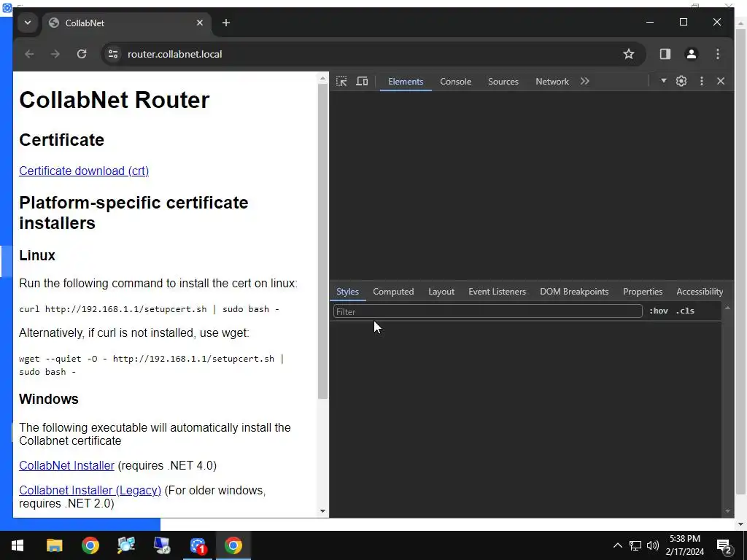This screenshot has width=747, height=560.
Task: Close the DevTools panel
Action: (x=721, y=81)
